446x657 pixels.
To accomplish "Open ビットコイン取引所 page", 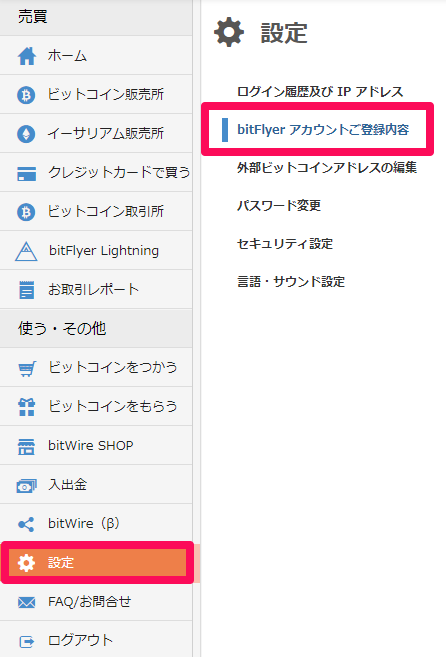I will click(x=96, y=211).
